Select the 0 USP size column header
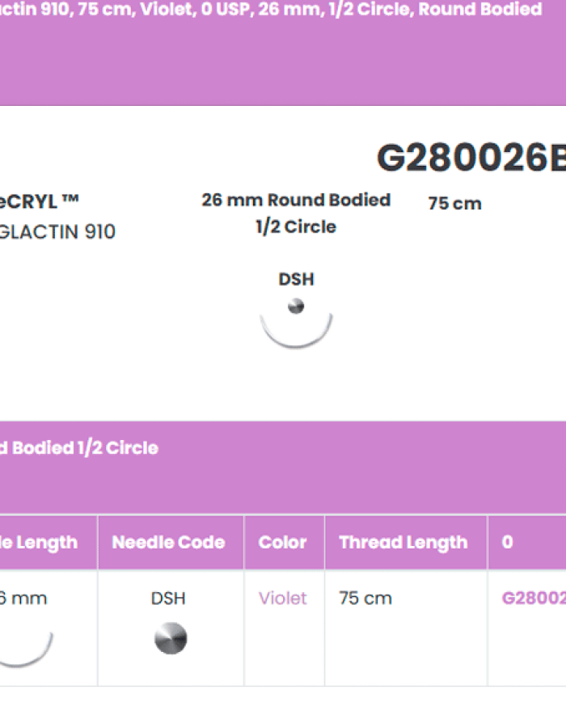The image size is (566, 728). pyautogui.click(x=527, y=542)
